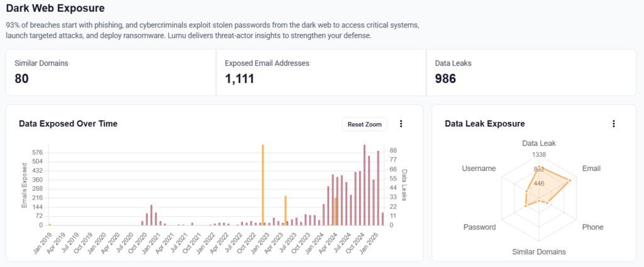Click the Data Leak label atop radar chart
The height and width of the screenshot is (267, 644).
539,143
